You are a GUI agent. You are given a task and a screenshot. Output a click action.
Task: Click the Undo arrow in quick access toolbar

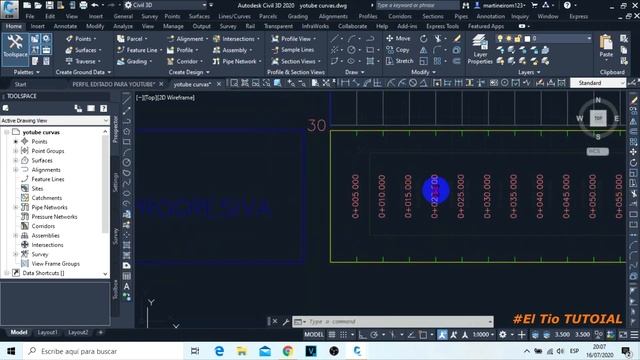[x=95, y=5]
